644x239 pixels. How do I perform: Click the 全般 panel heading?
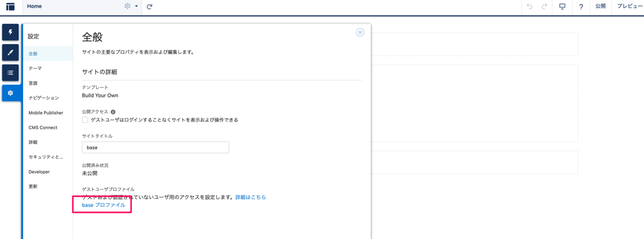(92, 37)
